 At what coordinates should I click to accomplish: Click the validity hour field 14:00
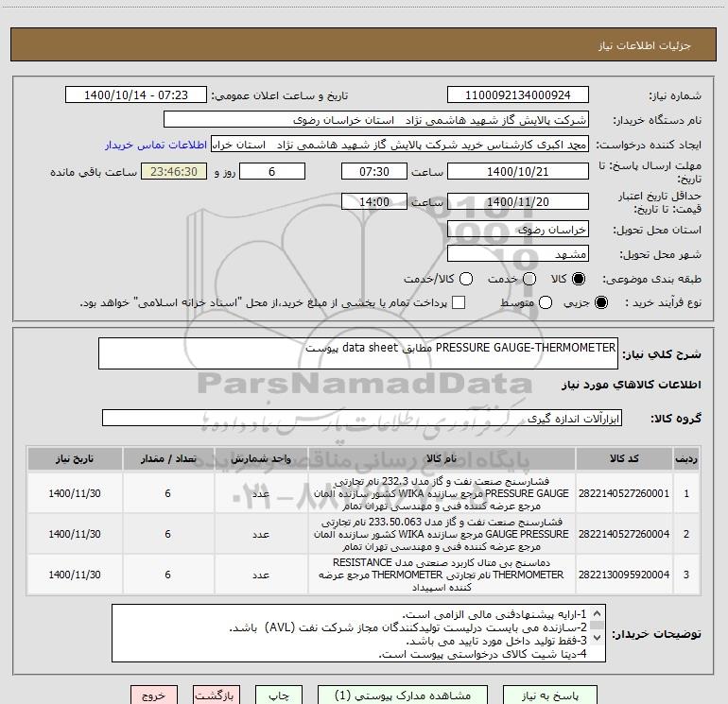[374, 201]
